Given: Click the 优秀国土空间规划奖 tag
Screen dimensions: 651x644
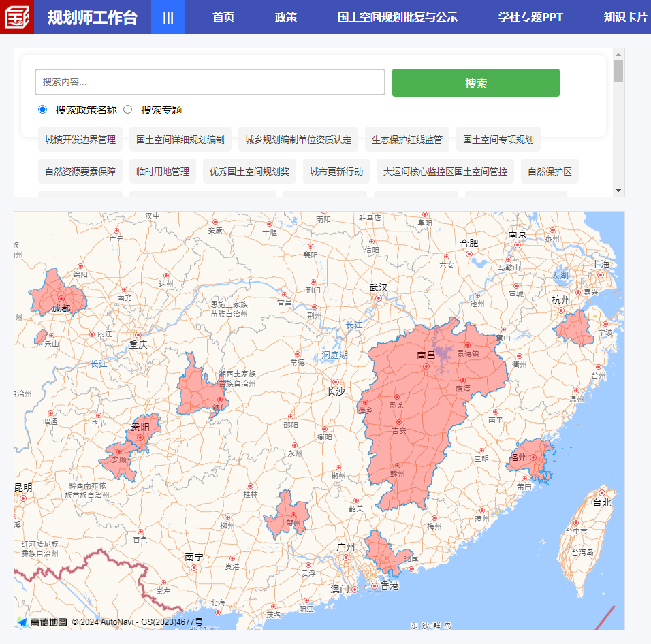Looking at the screenshot, I should point(249,172).
